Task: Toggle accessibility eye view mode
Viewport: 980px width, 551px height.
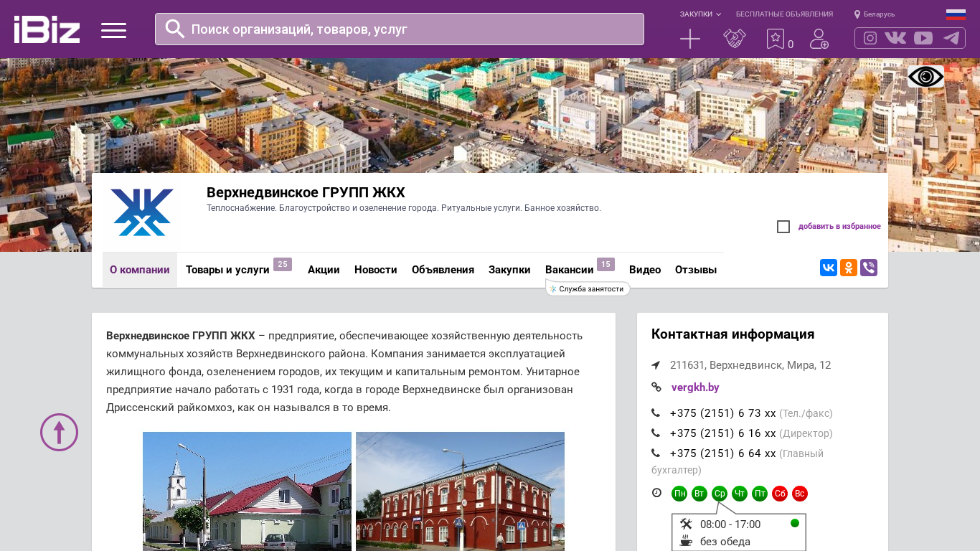Action: [x=925, y=76]
